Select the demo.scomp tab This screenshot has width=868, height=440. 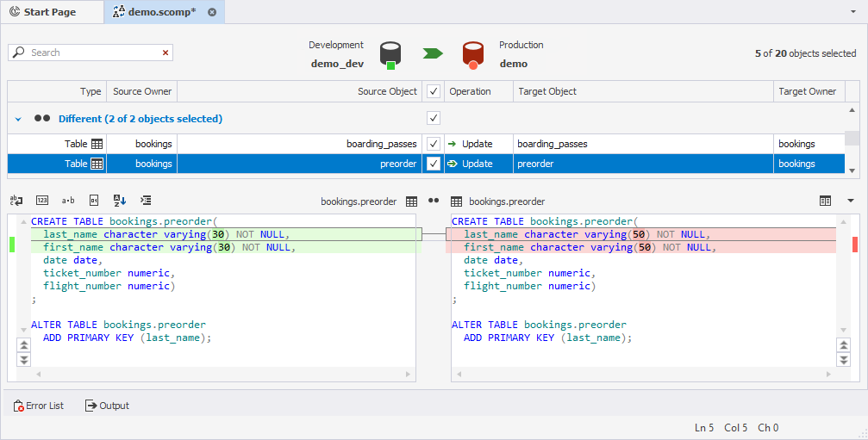tap(164, 12)
